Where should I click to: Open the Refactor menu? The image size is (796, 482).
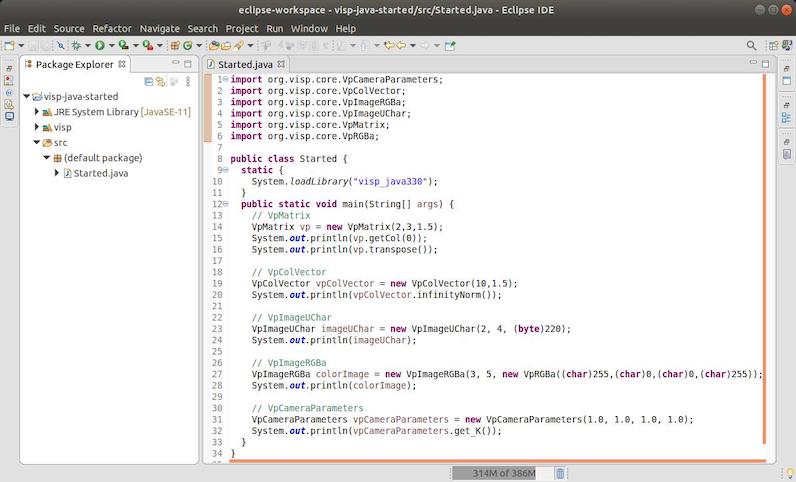tap(112, 29)
